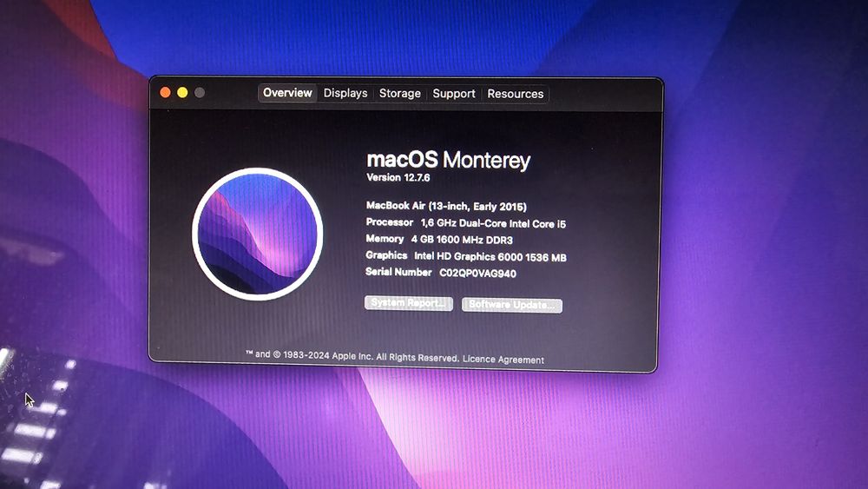Click the System Report button

[x=409, y=303]
